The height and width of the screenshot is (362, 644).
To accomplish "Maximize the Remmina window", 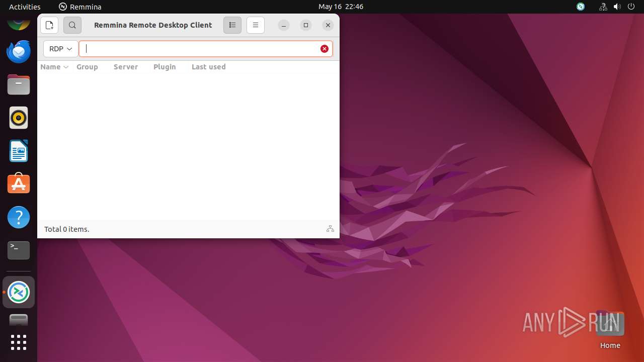I will [x=306, y=25].
